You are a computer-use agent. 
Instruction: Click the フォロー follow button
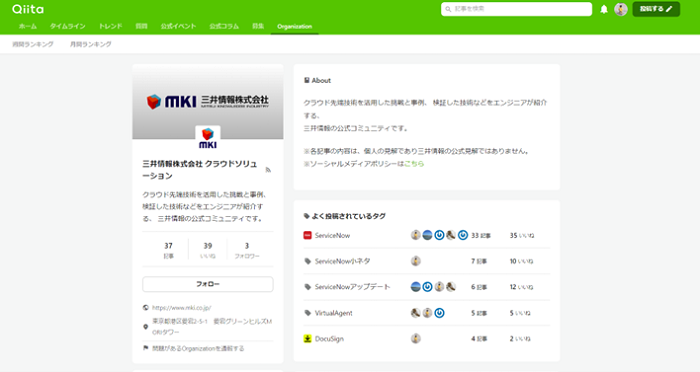pyautogui.click(x=208, y=284)
